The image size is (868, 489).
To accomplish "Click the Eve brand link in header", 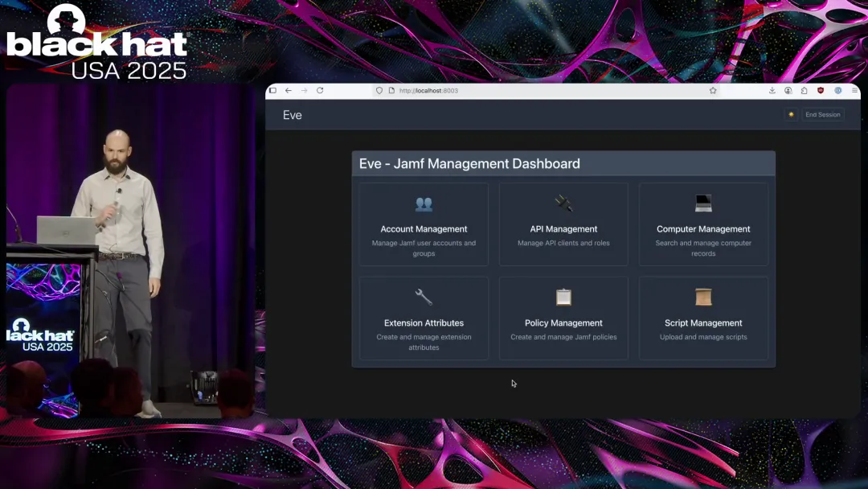I will click(x=293, y=115).
